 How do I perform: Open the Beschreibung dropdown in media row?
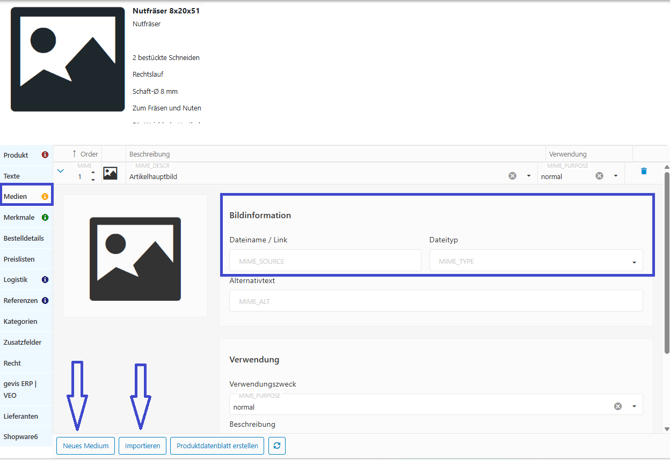point(529,176)
